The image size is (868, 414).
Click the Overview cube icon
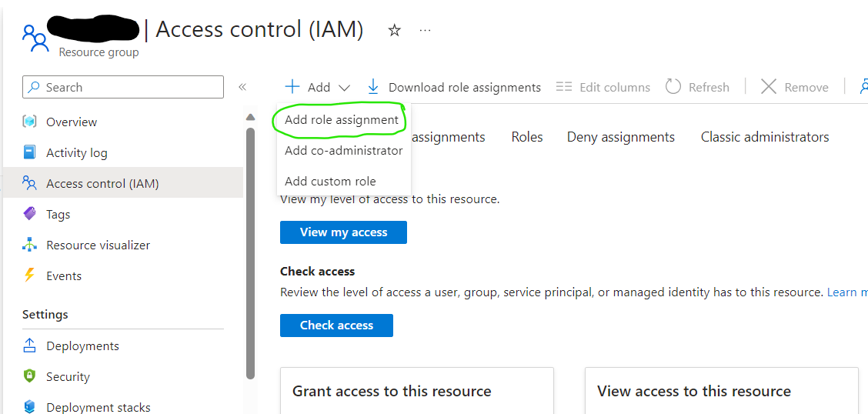point(29,122)
